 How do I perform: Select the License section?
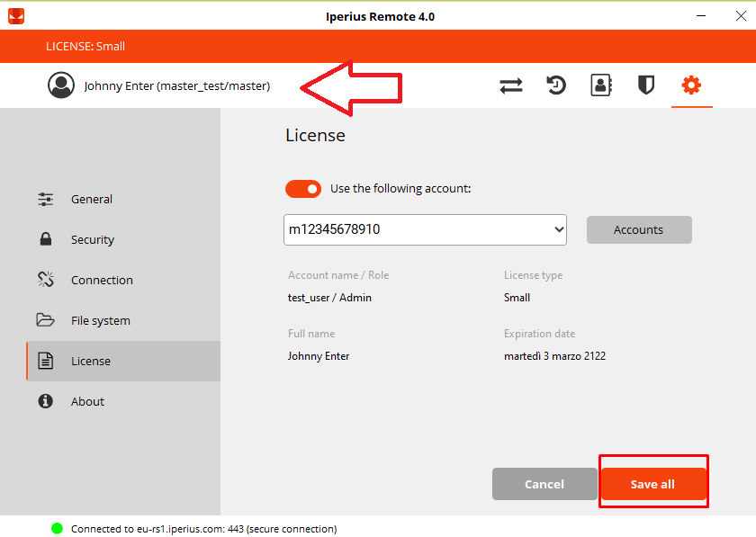123,361
